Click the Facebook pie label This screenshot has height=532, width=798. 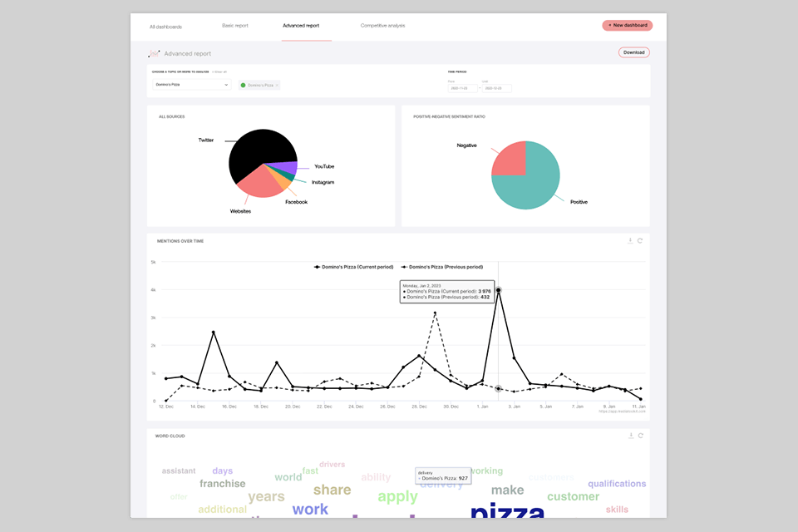click(x=296, y=202)
